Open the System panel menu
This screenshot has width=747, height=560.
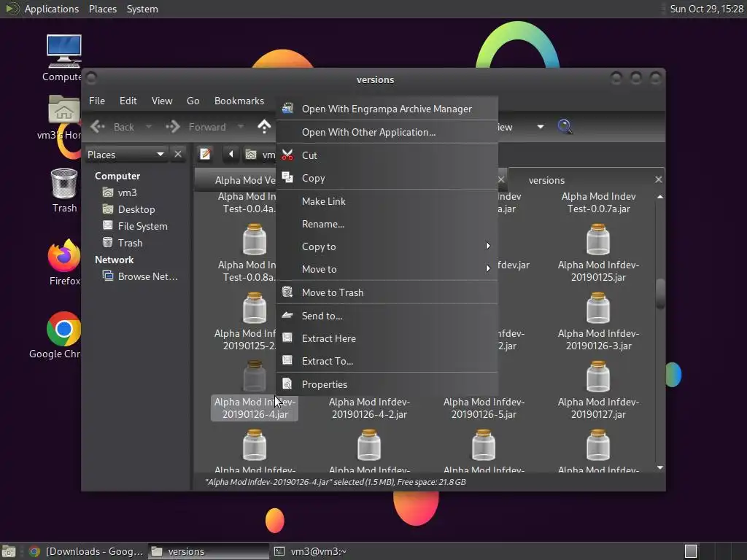pos(142,9)
